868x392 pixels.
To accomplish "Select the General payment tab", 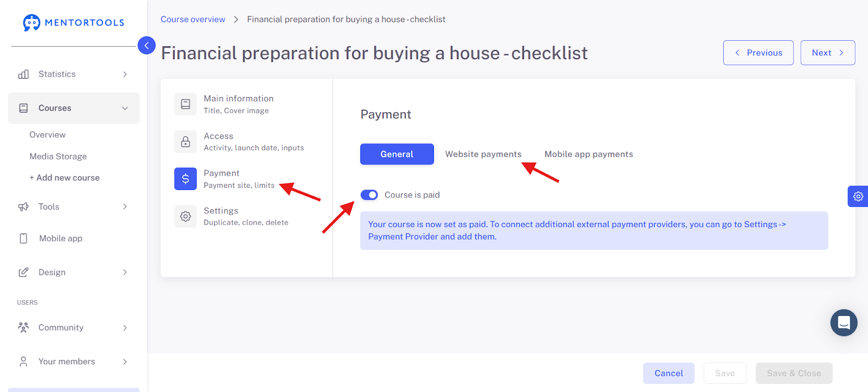I will [x=397, y=154].
